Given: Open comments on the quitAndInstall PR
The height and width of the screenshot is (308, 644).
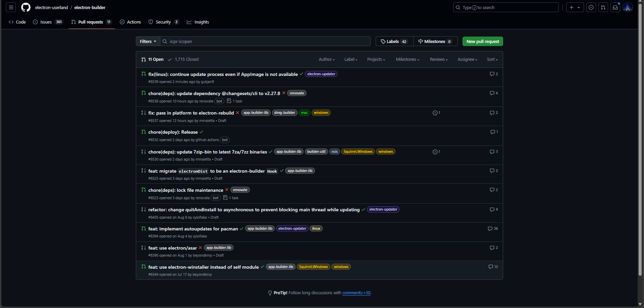Looking at the screenshot, I should tap(494, 209).
